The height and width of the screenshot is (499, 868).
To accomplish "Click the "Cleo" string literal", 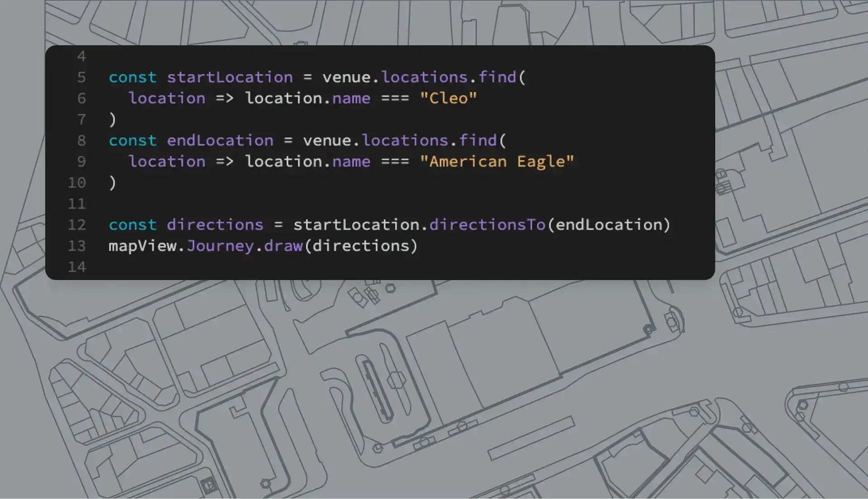I will pos(448,98).
